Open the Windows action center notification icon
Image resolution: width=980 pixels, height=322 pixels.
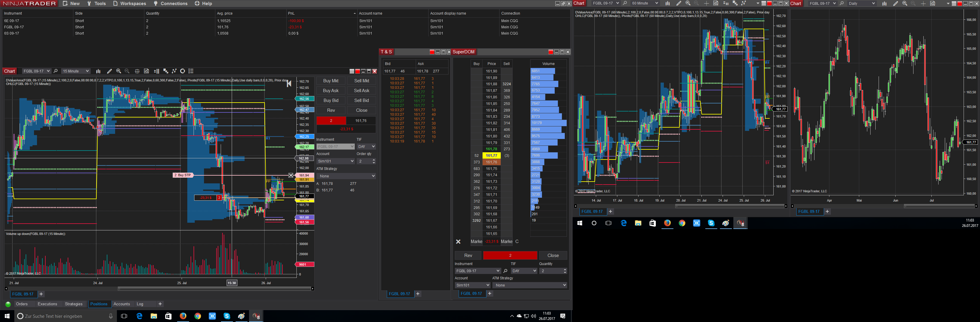tap(563, 316)
